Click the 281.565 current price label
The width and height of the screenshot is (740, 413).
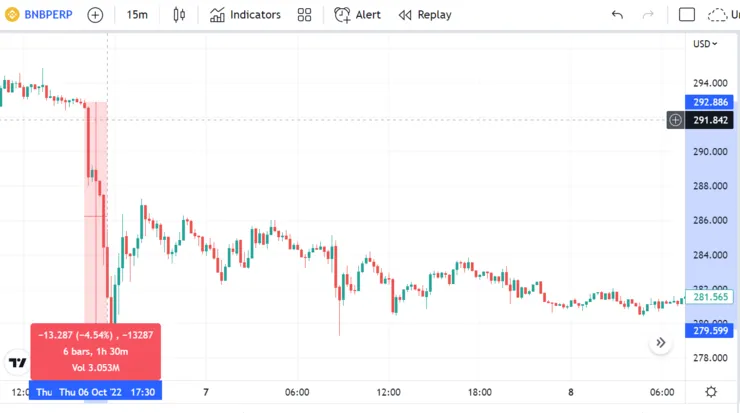tap(710, 297)
